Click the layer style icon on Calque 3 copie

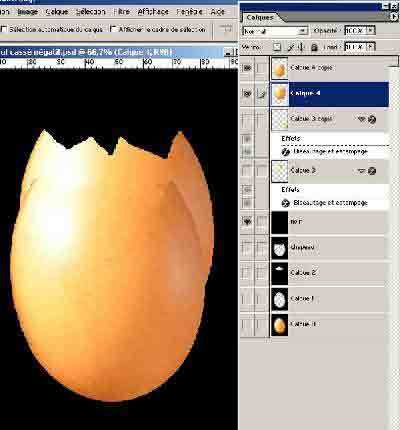click(x=372, y=119)
